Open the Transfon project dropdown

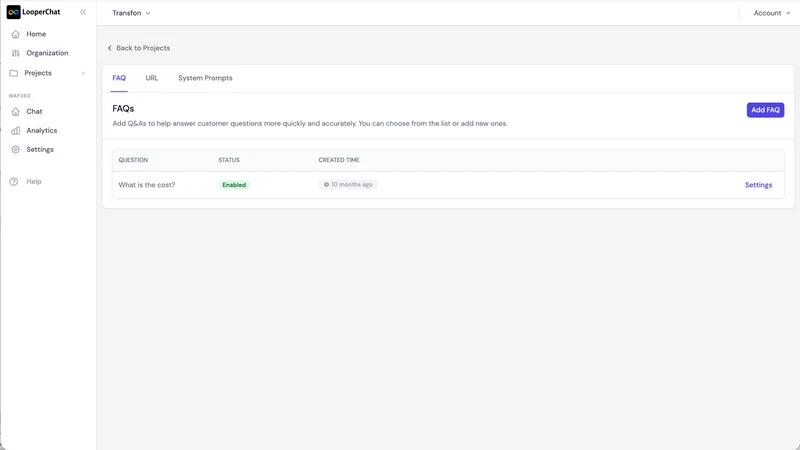tap(131, 13)
